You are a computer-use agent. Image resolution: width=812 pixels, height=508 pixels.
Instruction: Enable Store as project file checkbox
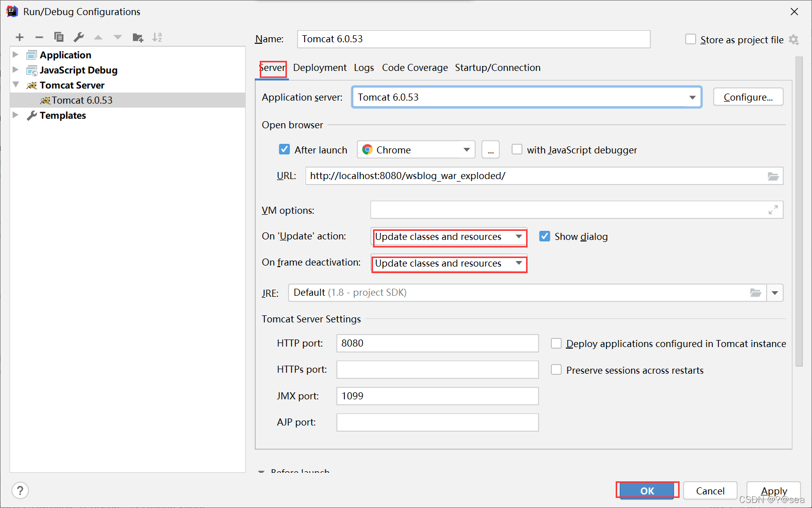tap(691, 39)
